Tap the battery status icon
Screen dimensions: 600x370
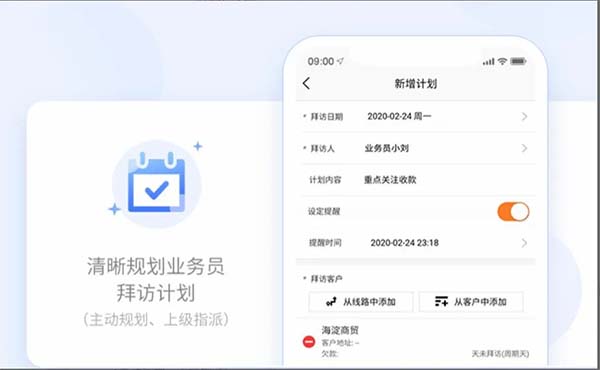point(518,61)
